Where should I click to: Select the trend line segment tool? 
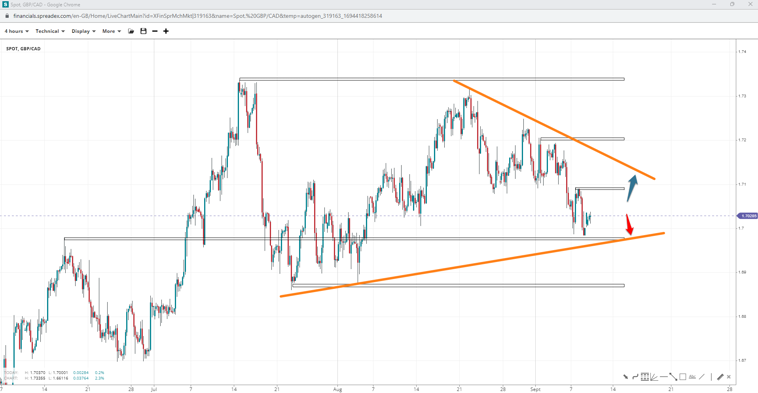click(673, 377)
